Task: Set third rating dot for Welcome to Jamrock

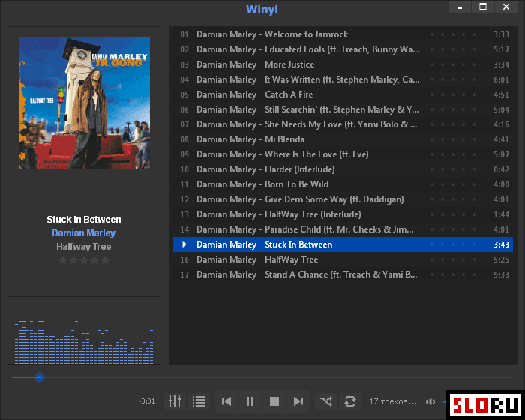Action: tap(453, 34)
